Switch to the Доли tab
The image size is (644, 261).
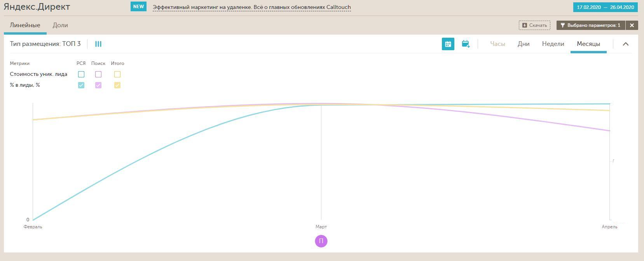pos(60,25)
